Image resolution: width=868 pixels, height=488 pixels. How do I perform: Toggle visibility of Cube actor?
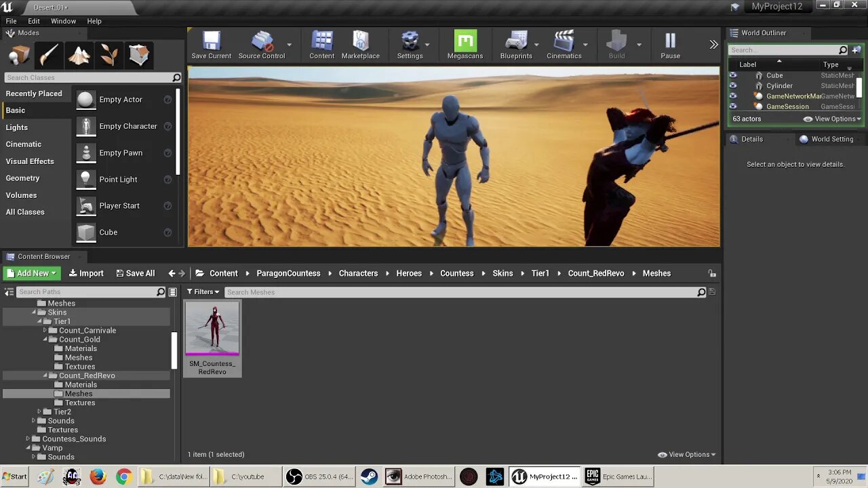pyautogui.click(x=732, y=75)
